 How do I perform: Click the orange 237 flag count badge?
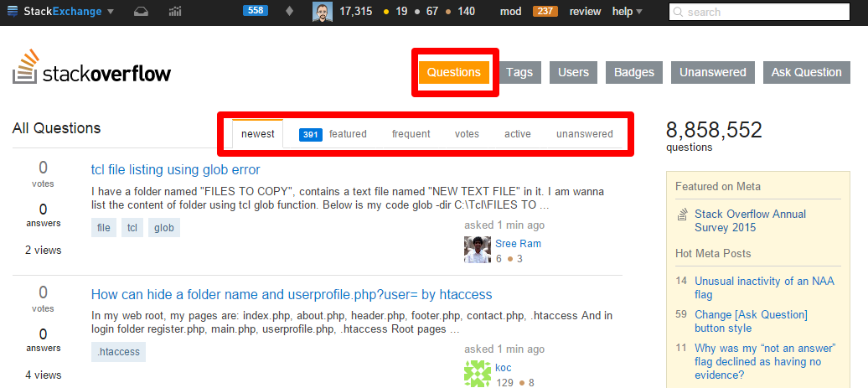coord(545,11)
